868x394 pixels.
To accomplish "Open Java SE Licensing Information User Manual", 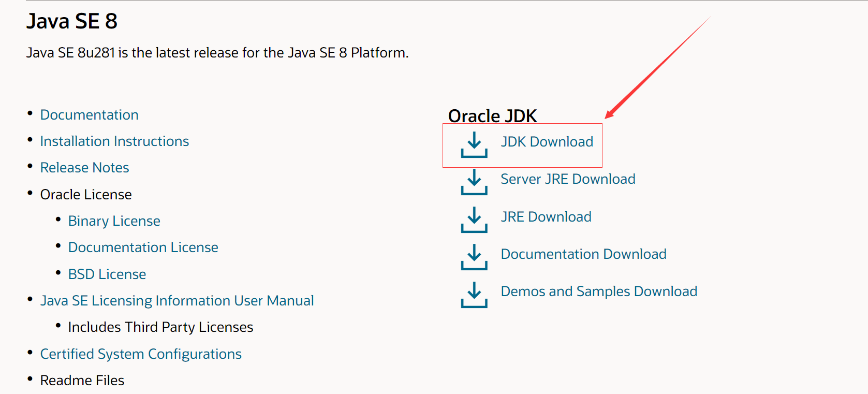I will (177, 301).
